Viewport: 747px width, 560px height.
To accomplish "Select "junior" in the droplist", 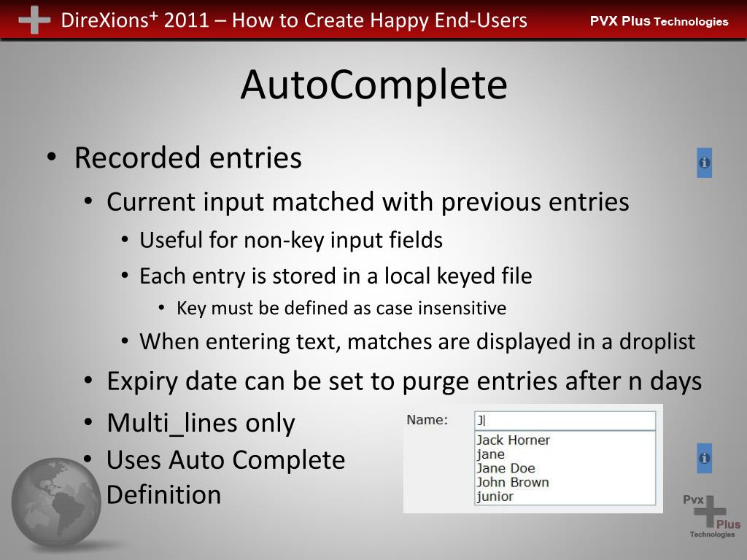I will click(x=495, y=496).
